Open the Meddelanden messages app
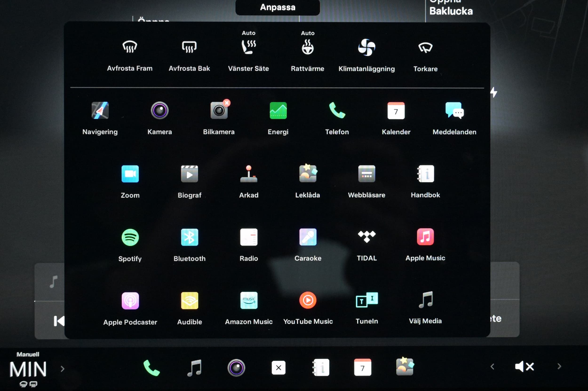 click(x=455, y=111)
